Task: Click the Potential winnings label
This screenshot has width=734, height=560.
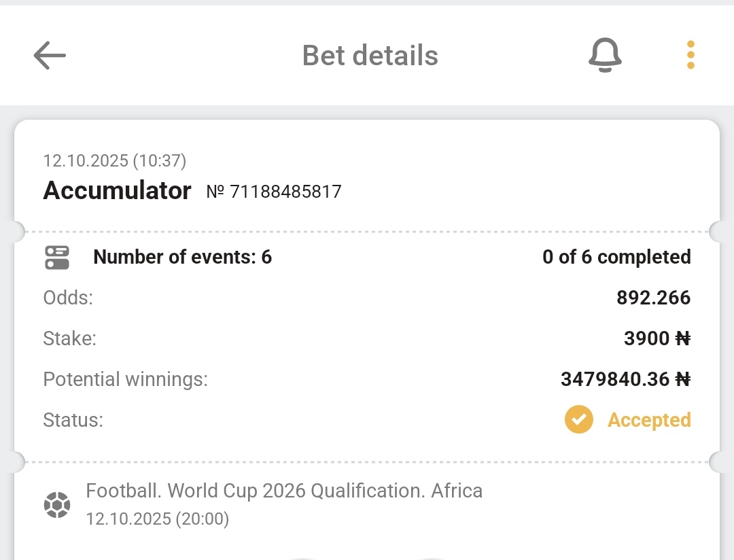Action: (x=125, y=379)
